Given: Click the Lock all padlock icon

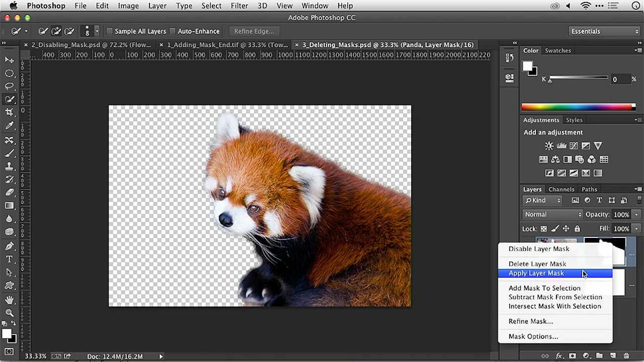Looking at the screenshot, I should [x=577, y=229].
